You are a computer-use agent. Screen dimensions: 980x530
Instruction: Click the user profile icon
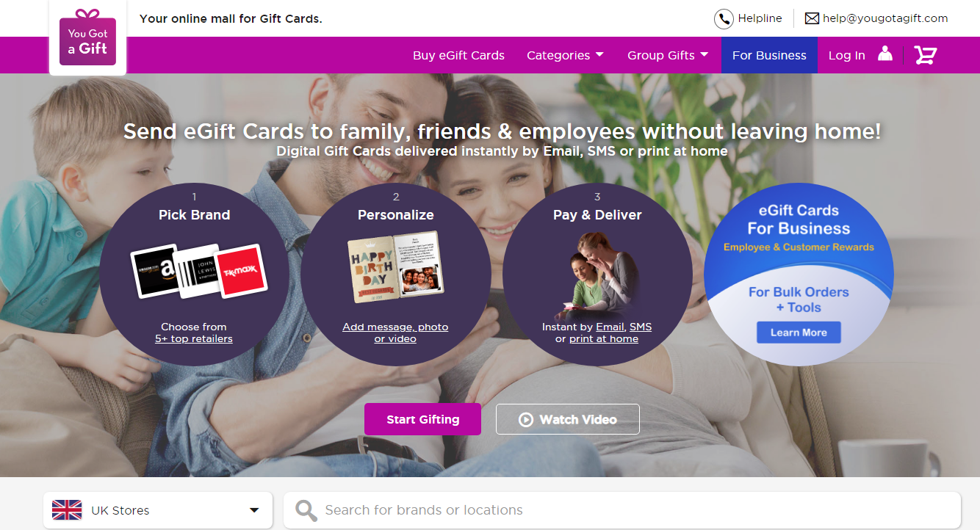point(885,54)
